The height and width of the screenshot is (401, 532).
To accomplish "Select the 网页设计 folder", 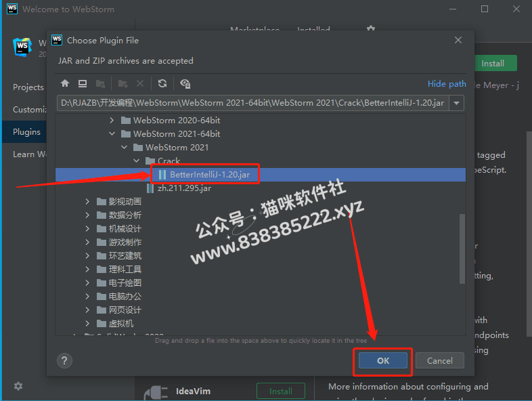I will click(119, 310).
